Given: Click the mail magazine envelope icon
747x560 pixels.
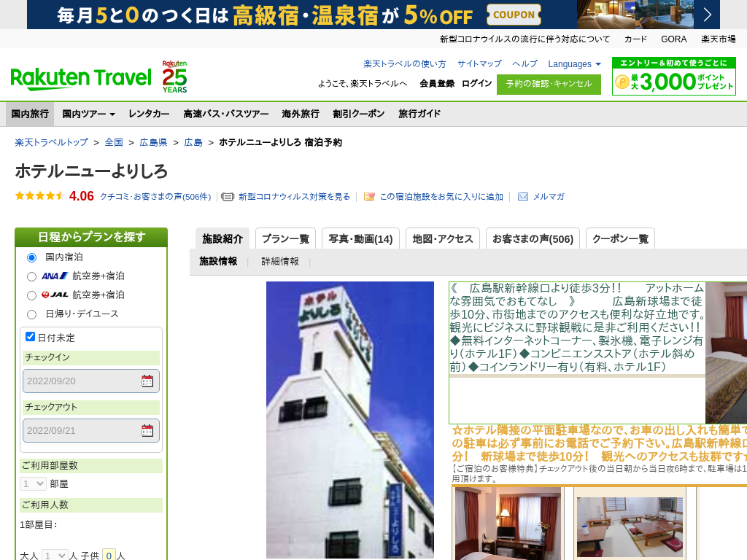Looking at the screenshot, I should (x=523, y=197).
